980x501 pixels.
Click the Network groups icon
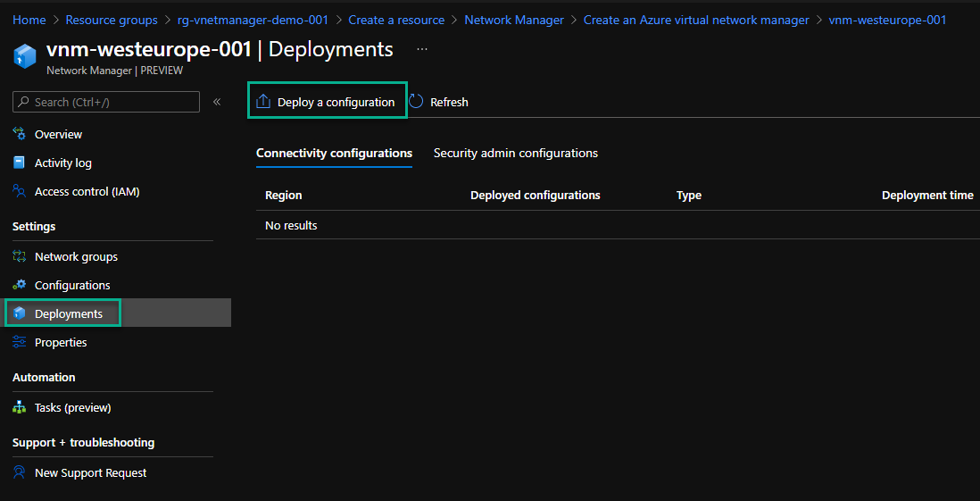pyautogui.click(x=20, y=256)
